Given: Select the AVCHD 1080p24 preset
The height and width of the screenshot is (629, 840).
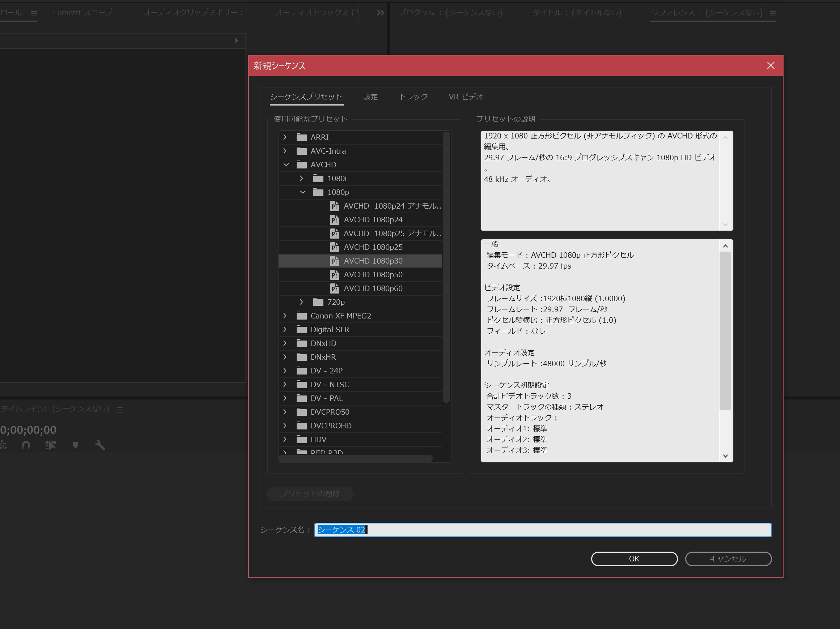Looking at the screenshot, I should pos(360,220).
